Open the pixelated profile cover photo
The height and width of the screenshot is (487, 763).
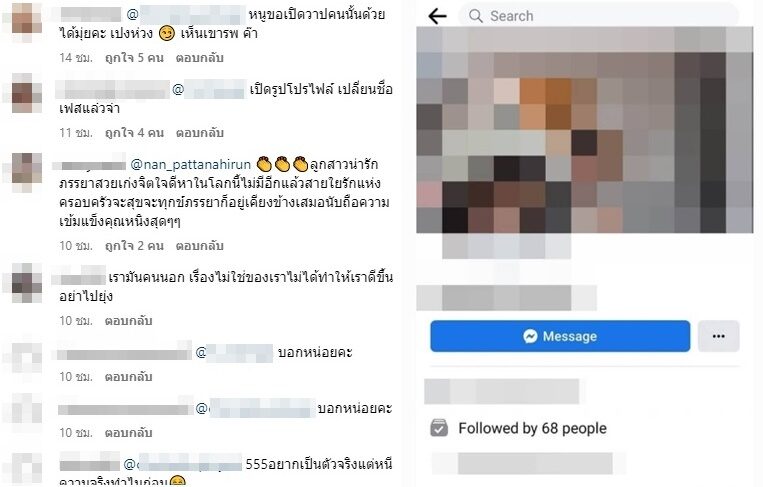(584, 130)
